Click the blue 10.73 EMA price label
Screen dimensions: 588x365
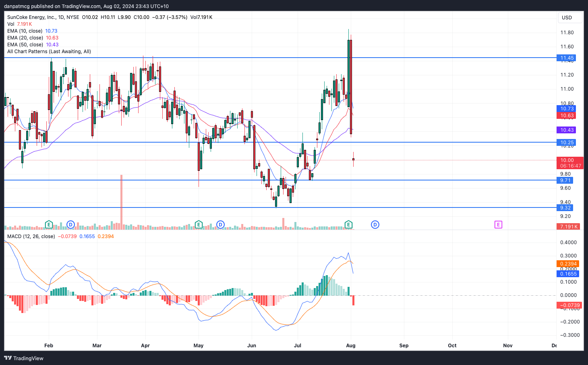tap(567, 108)
